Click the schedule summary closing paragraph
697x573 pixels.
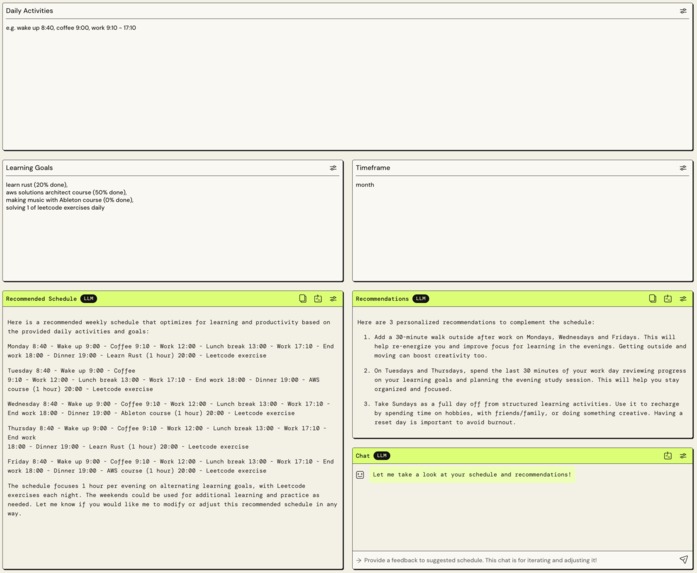172,500
